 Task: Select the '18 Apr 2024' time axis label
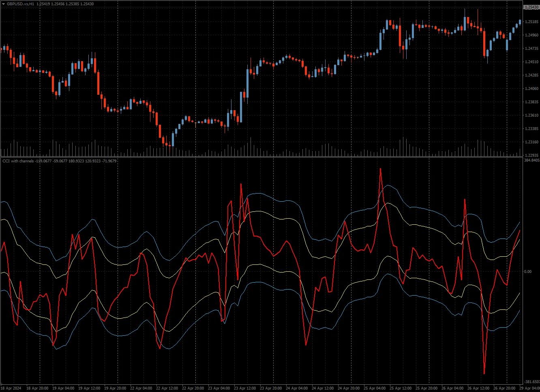11,388
